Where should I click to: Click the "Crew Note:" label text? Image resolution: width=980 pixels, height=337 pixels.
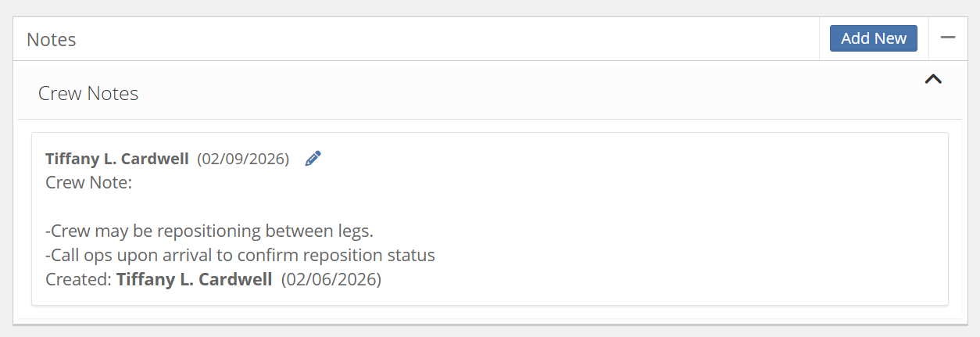tap(89, 183)
